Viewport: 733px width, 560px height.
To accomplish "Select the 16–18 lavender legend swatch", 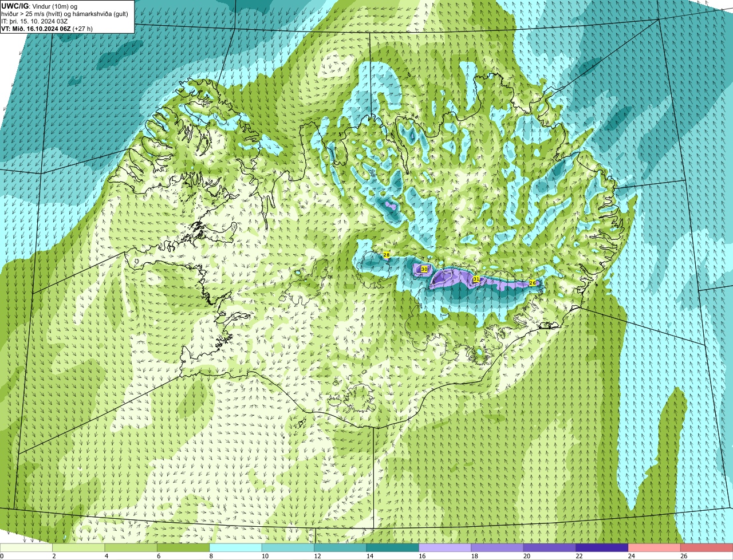I will [446, 548].
